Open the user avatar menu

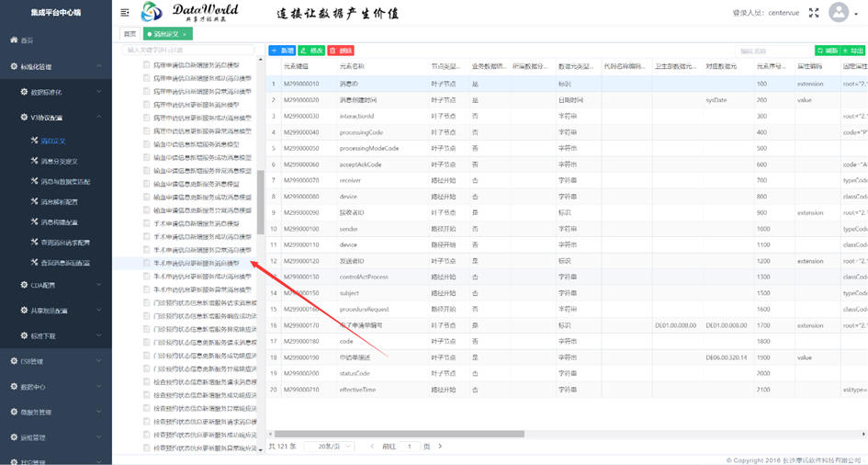point(838,12)
